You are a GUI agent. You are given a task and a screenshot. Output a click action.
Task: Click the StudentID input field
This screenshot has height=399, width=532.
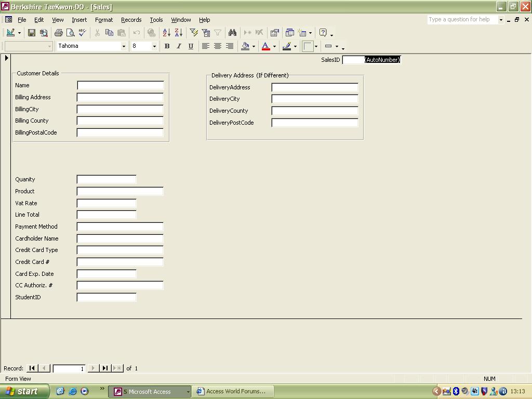(107, 297)
